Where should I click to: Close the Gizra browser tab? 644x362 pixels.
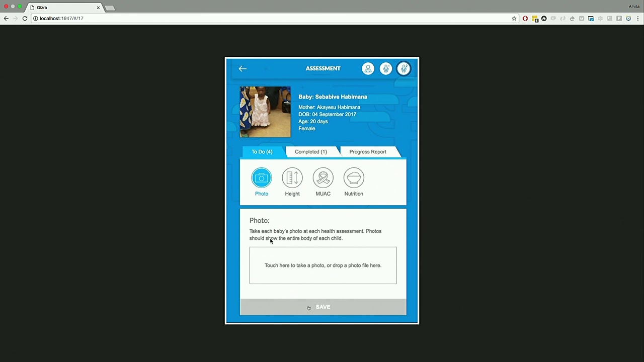coord(98,8)
